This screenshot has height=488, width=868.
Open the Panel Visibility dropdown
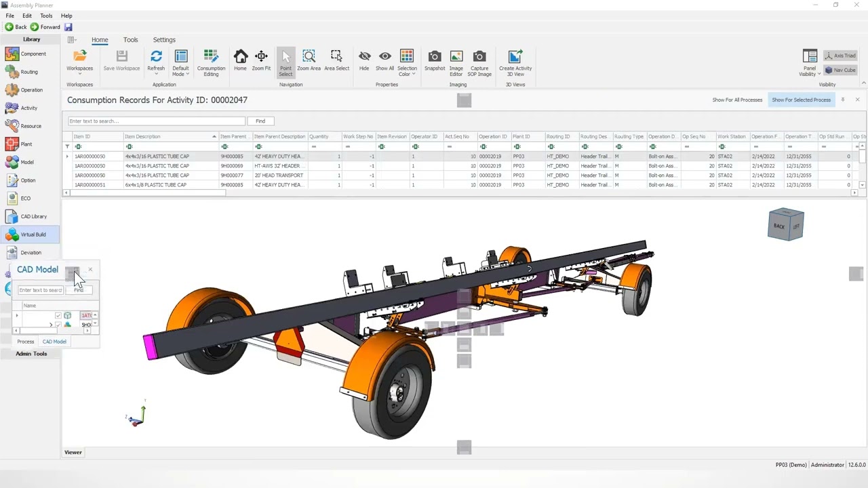810,62
